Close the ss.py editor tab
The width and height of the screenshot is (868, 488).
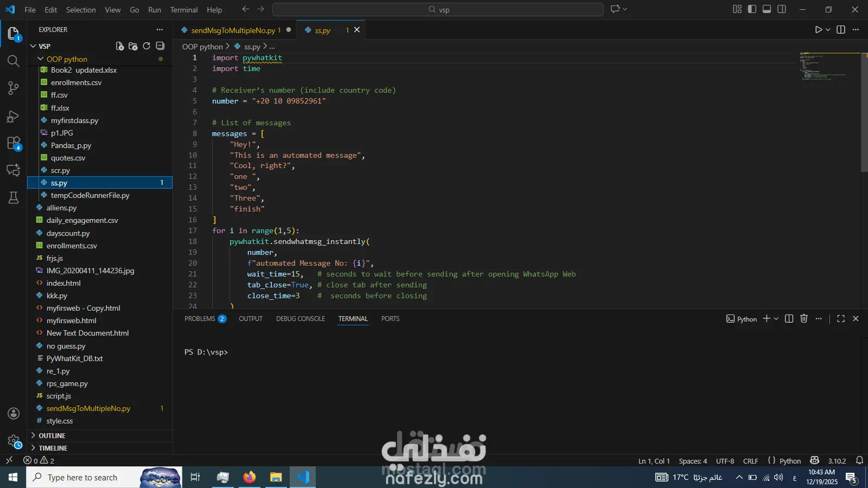(x=357, y=30)
